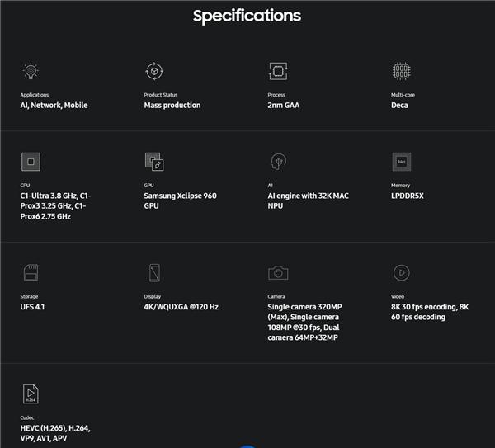Screen dimensions: 495x448
Task: Click the Storage SD card icon
Action: [x=31, y=272]
